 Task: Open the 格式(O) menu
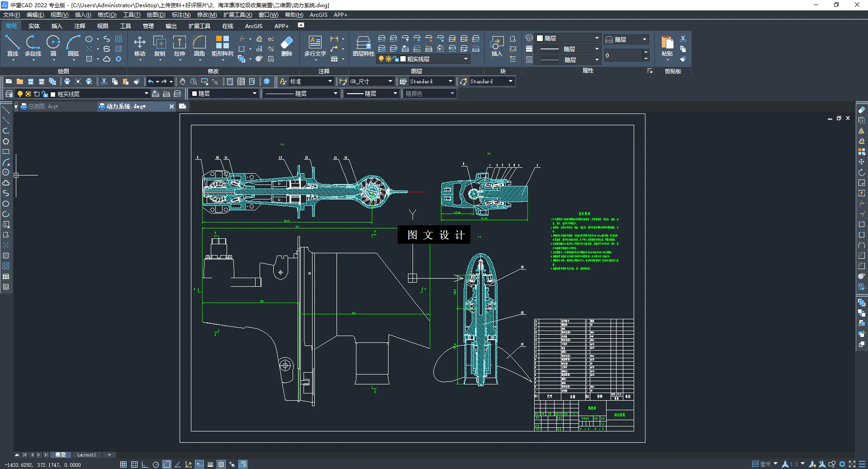pyautogui.click(x=107, y=15)
